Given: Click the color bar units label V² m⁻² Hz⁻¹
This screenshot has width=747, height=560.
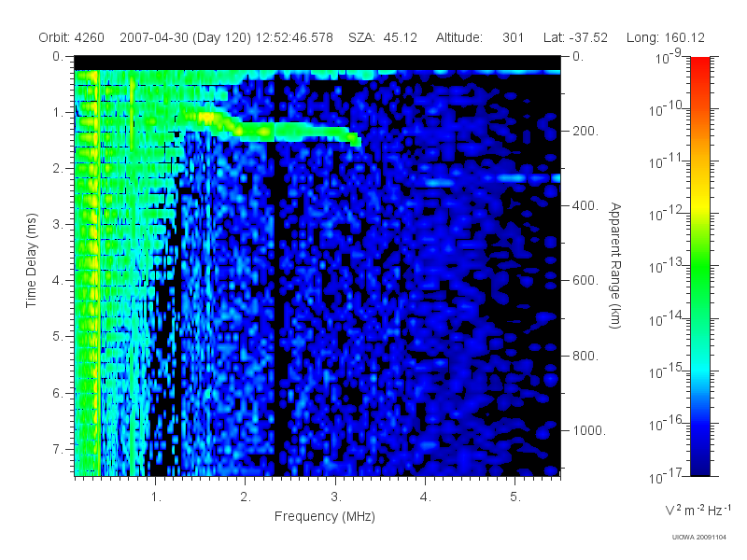Looking at the screenshot, I should 698,510.
